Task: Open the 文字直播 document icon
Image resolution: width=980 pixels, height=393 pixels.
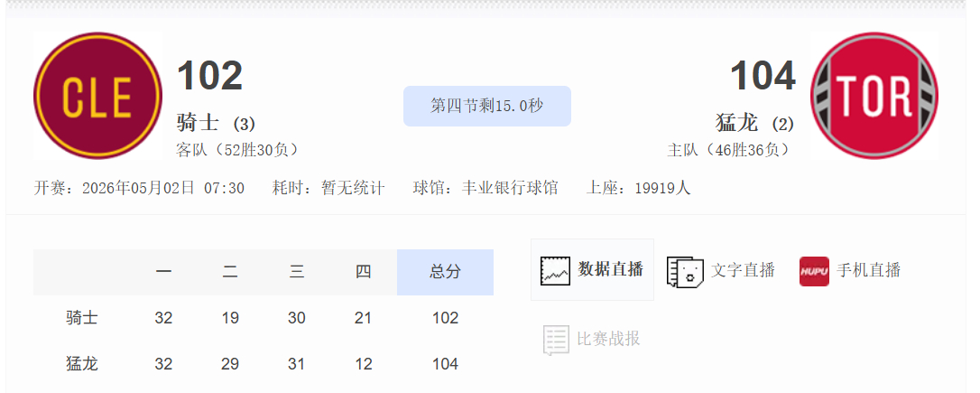Action: tap(684, 272)
